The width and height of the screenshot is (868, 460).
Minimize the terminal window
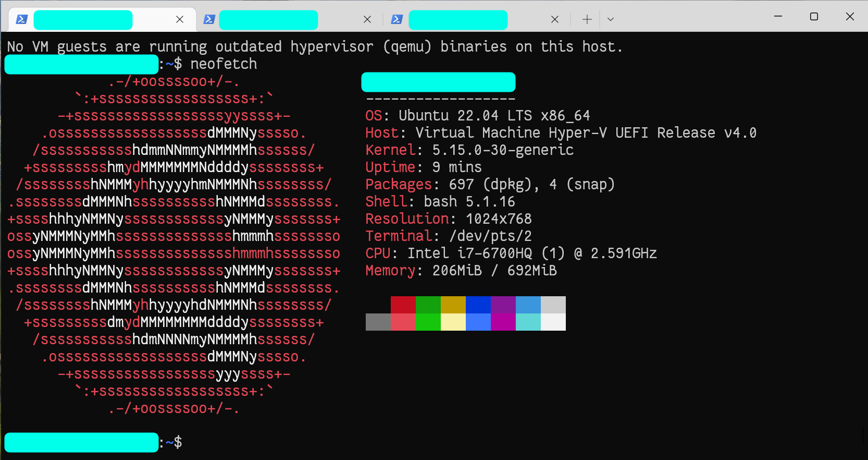(x=778, y=16)
